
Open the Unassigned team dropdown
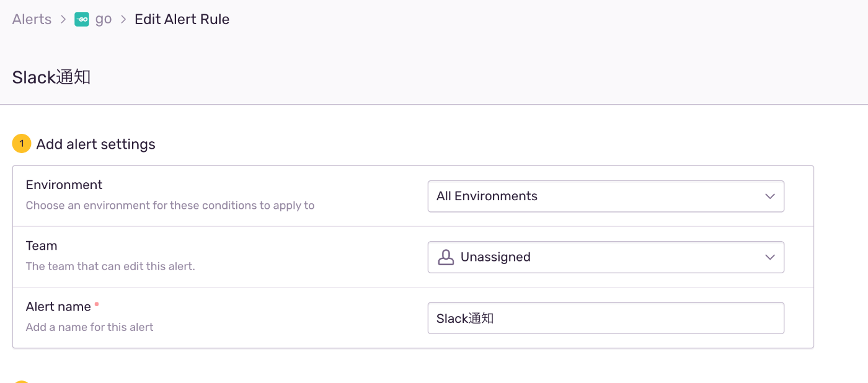pos(606,257)
